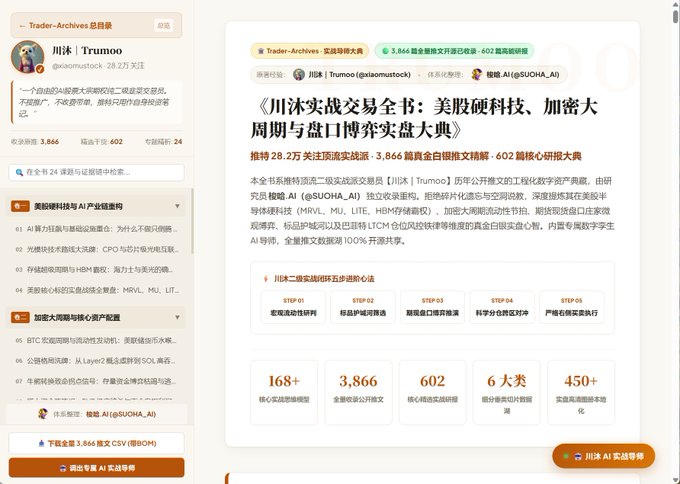This screenshot has width=680, height=484.
Task: Click the 梭哈.AI avatar in author line
Action: coord(477,75)
